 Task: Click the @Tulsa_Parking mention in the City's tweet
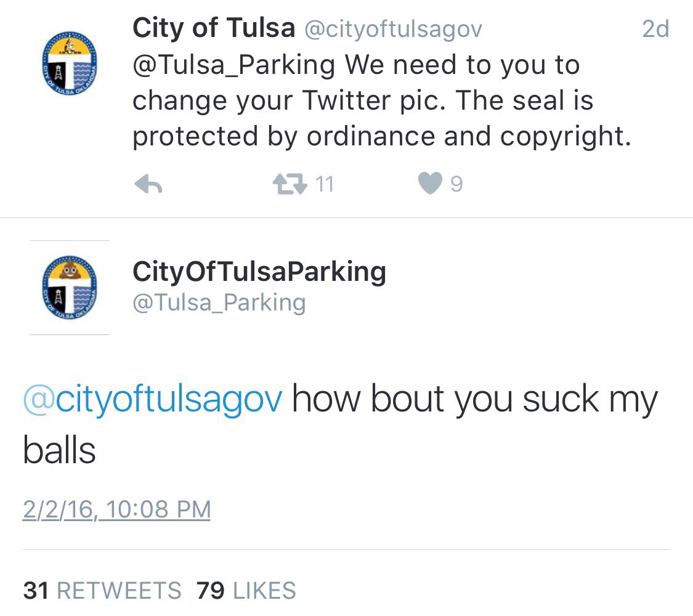pos(234,65)
